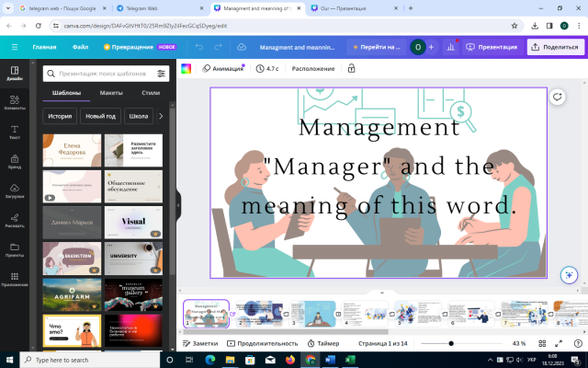Image resolution: width=588 pixels, height=368 pixels.
Task: Click the Windows Start button
Action: coord(9,360)
